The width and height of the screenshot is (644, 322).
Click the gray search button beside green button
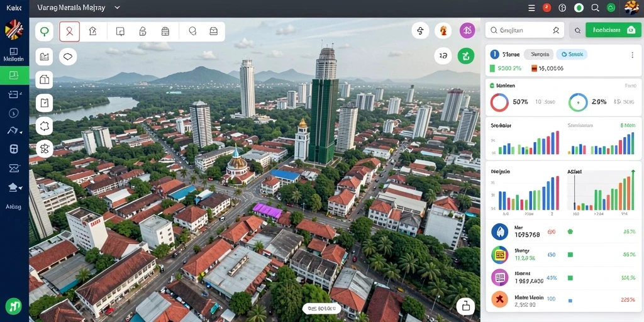tap(577, 30)
